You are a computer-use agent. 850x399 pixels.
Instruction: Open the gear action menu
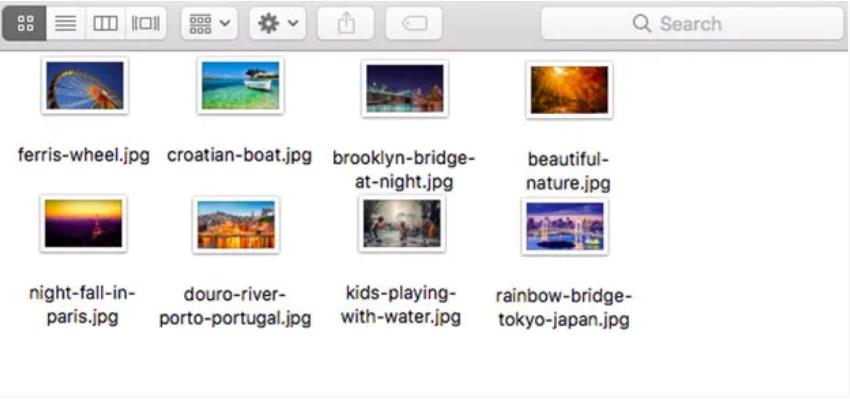[x=278, y=23]
